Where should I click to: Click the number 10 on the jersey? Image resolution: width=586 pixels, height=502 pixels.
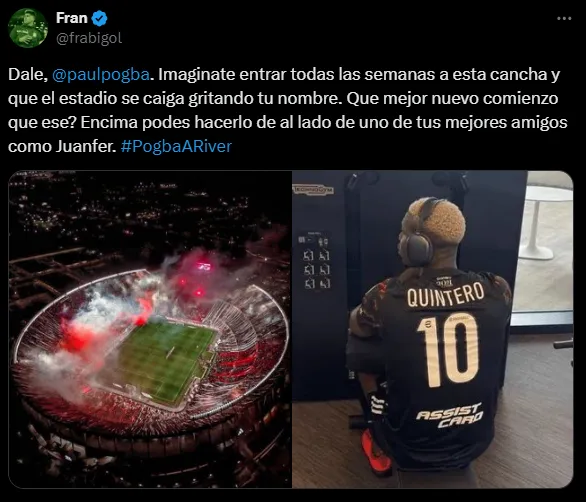point(448,350)
